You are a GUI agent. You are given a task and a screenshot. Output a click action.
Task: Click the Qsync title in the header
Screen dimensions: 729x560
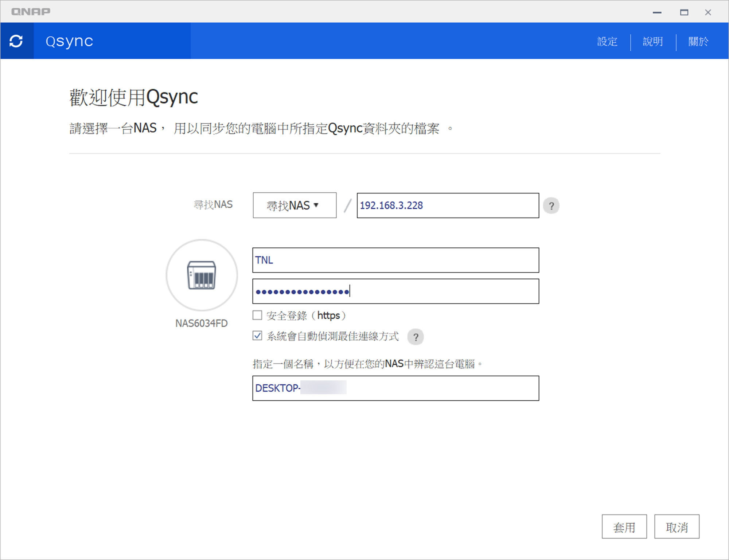click(x=69, y=41)
